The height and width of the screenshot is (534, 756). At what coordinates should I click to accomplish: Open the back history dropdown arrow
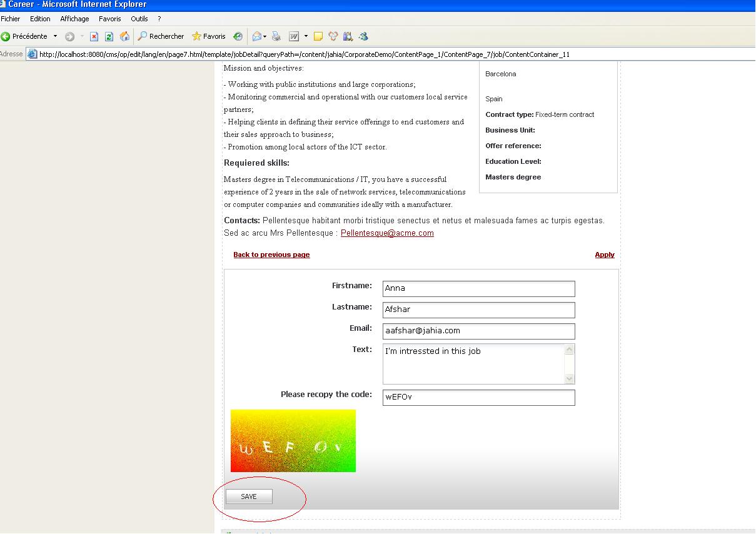click(55, 36)
